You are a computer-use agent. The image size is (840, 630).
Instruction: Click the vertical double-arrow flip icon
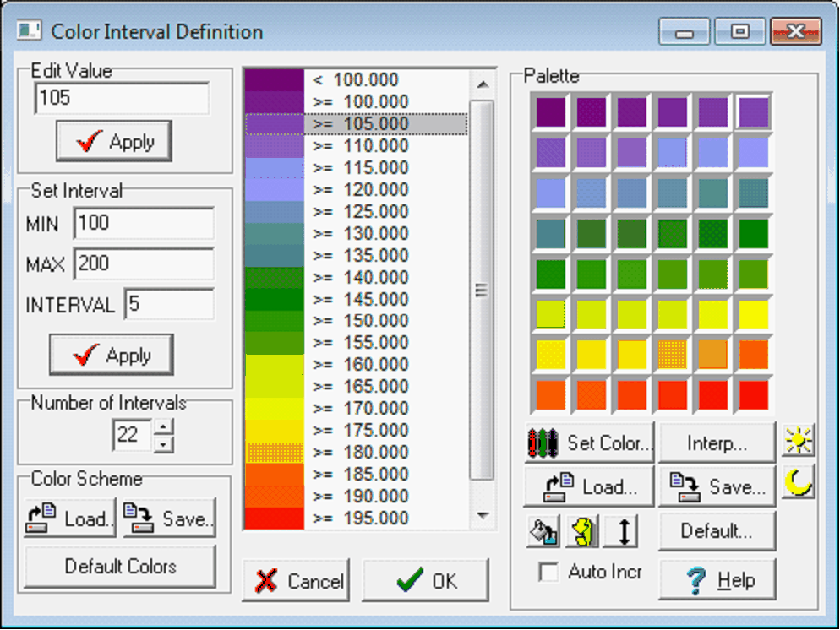(620, 531)
